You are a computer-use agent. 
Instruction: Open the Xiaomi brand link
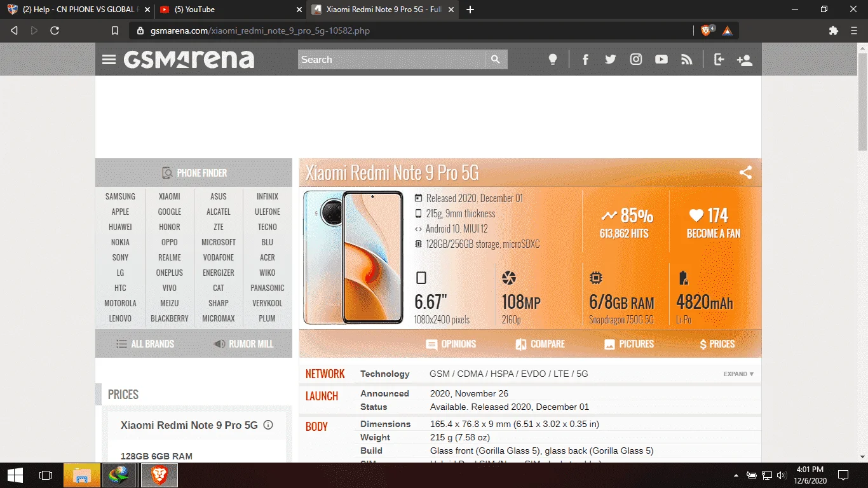170,196
